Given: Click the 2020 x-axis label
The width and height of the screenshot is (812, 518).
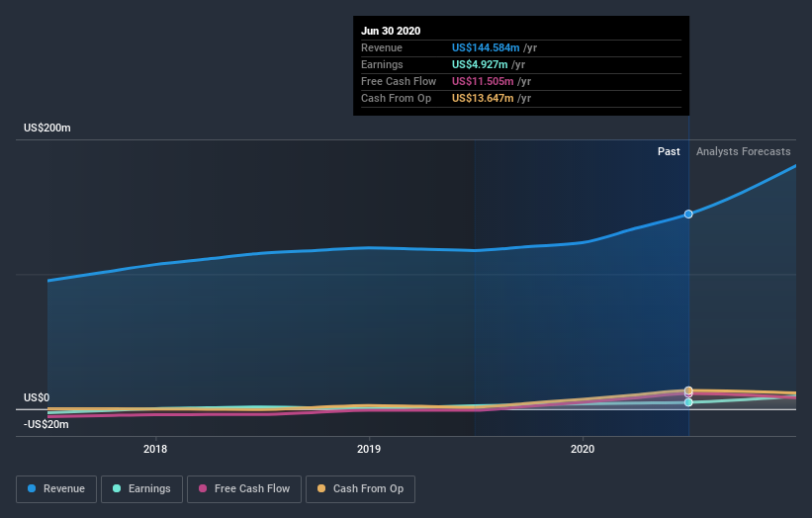Looking at the screenshot, I should coord(583,449).
